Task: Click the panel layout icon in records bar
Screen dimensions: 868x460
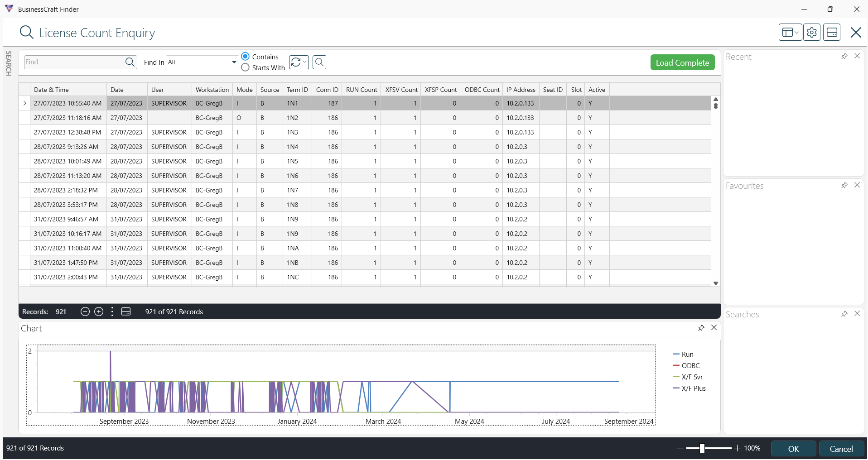Action: pos(126,311)
